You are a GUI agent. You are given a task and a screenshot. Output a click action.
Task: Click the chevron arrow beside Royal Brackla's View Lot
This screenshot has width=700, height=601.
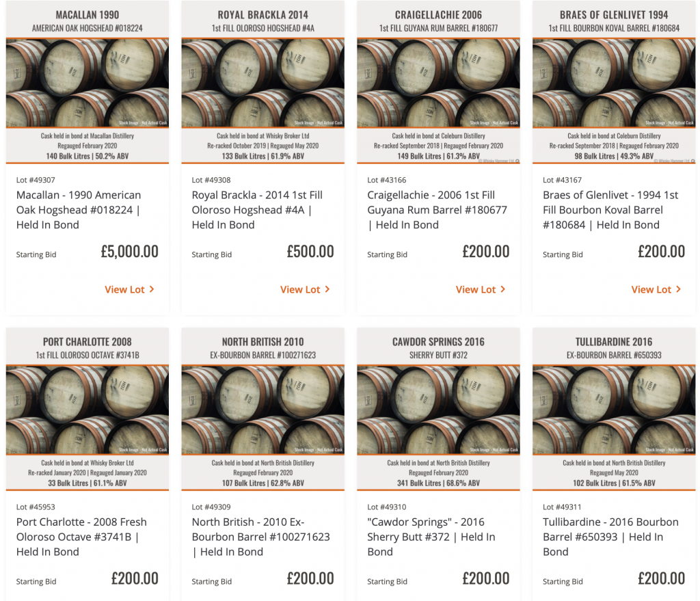(327, 289)
